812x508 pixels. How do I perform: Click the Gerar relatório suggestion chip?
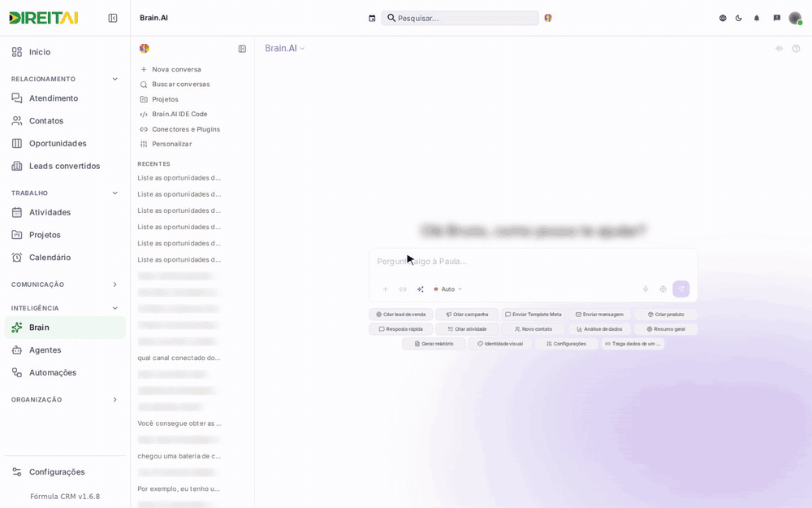(x=434, y=344)
